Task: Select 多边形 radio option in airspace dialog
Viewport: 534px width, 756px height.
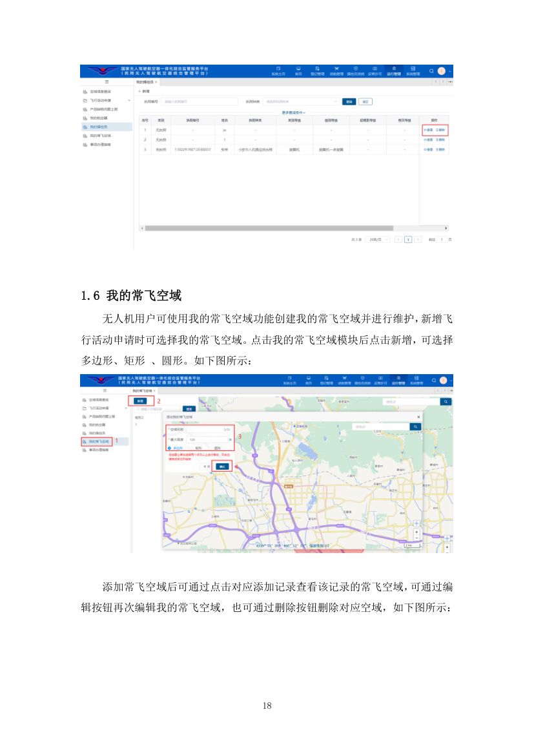Action: [x=176, y=448]
